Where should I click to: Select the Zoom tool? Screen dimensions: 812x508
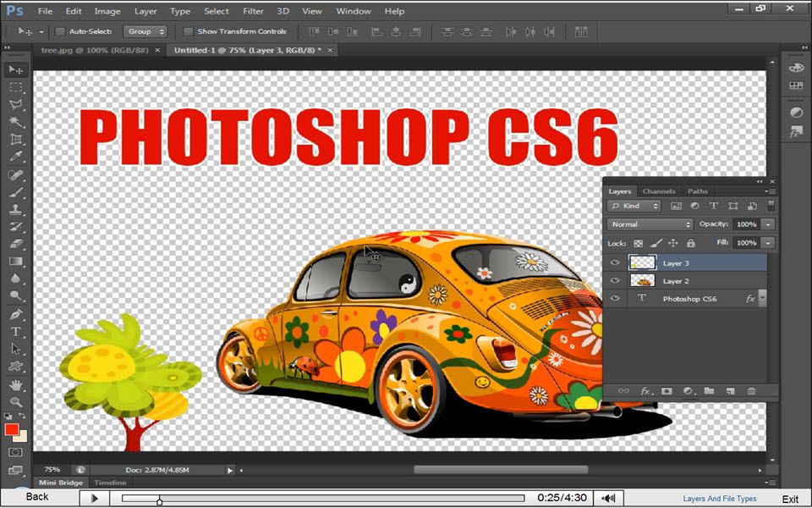point(16,401)
